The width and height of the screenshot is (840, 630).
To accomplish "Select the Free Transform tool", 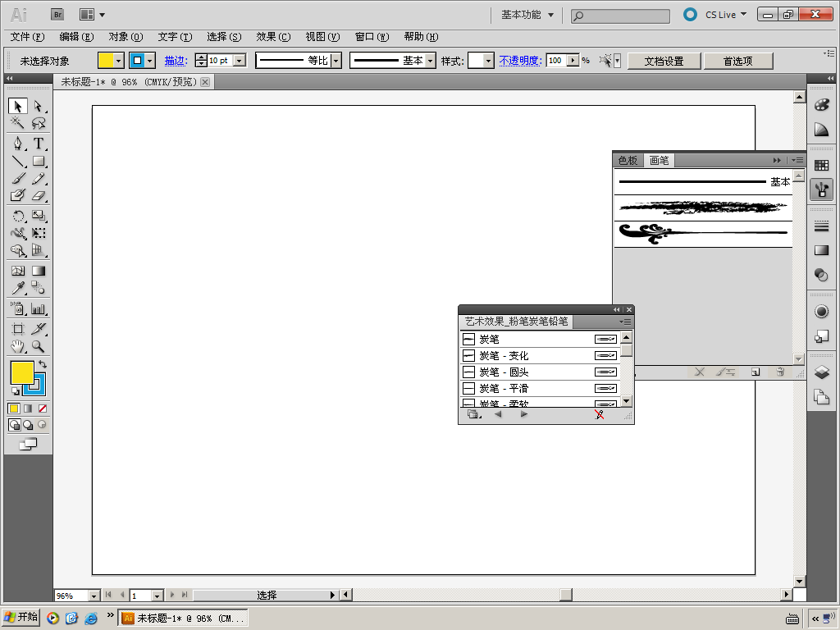I will pyautogui.click(x=38, y=233).
